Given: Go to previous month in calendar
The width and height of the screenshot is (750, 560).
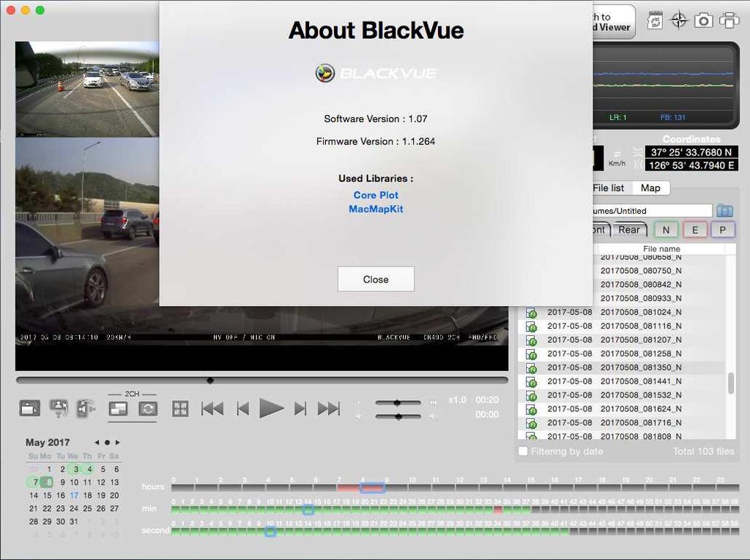Looking at the screenshot, I should [x=97, y=443].
